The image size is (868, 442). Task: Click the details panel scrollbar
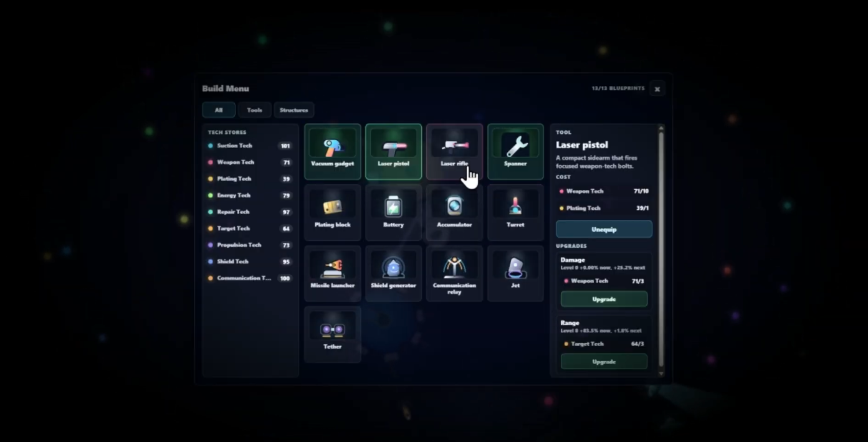(x=661, y=249)
